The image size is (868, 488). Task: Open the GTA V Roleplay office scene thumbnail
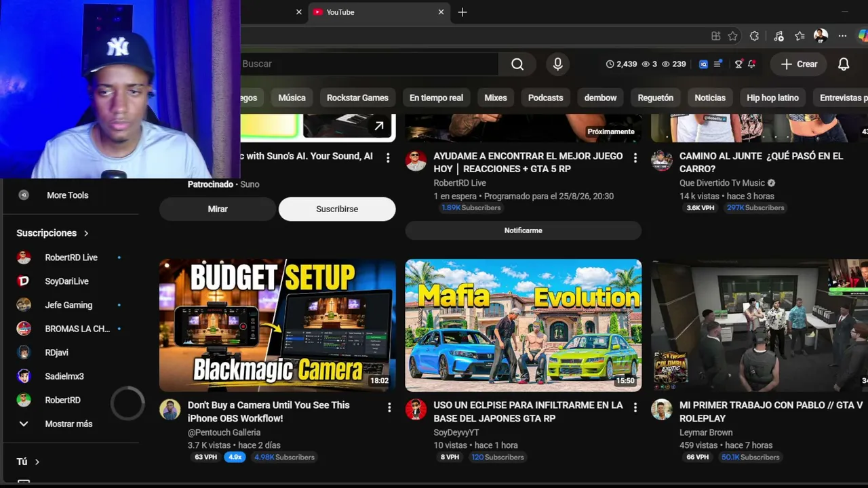(759, 325)
